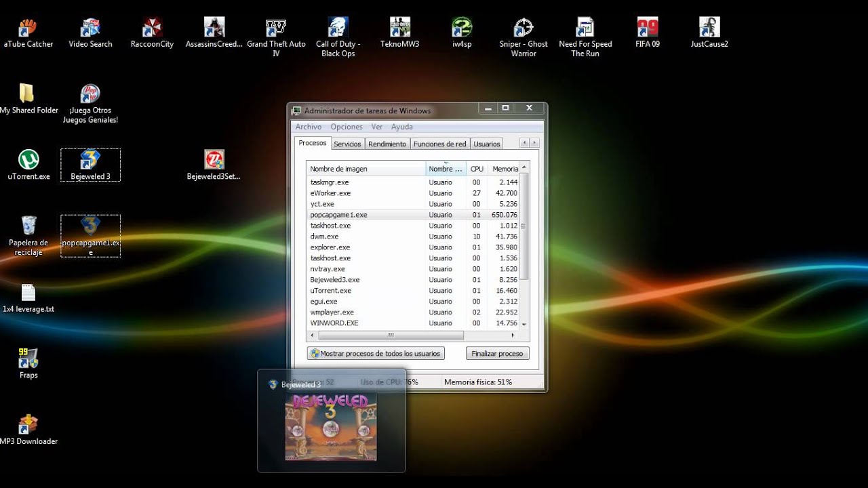Screen dimensions: 868x488
Task: Open the Ver menu in Task Manager
Action: (x=377, y=127)
